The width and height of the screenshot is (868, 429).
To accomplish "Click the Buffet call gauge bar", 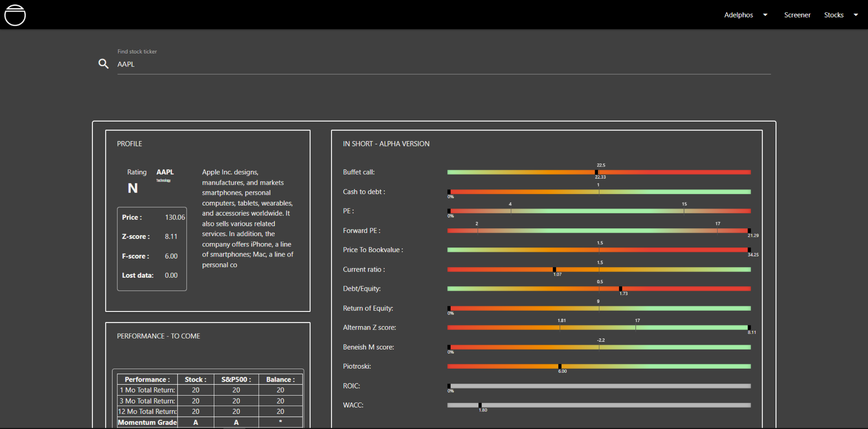I will coord(598,172).
